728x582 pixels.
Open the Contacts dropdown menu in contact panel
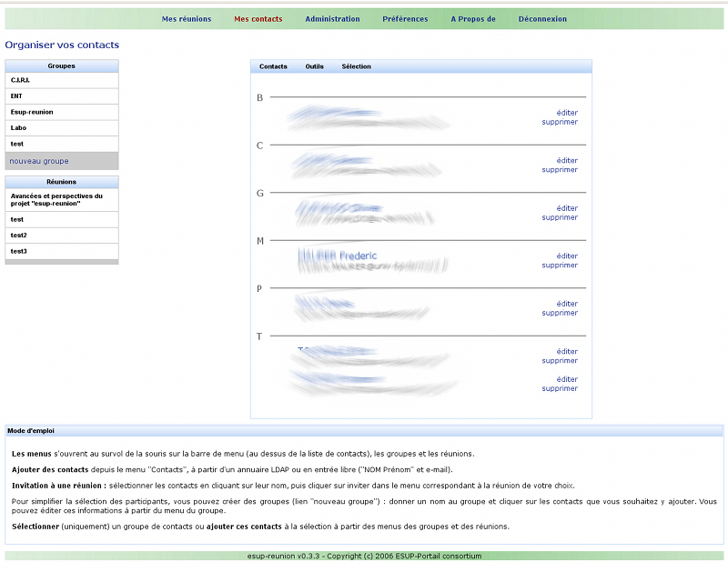tap(273, 66)
